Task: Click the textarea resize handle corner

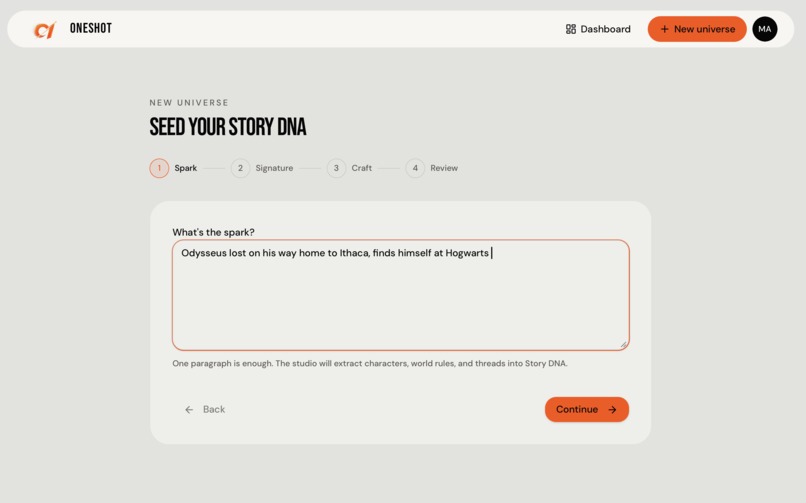Action: (x=623, y=345)
